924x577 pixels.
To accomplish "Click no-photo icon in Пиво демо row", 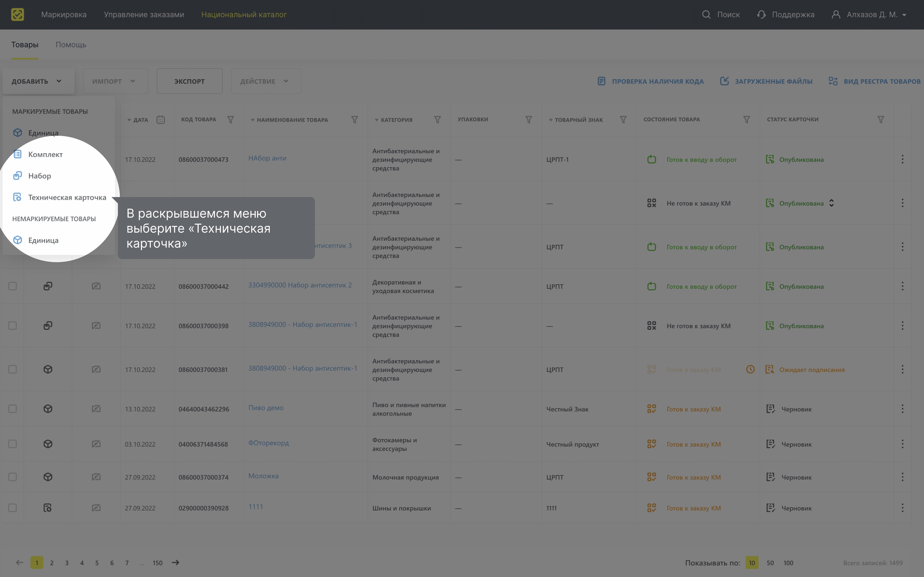I will [96, 409].
